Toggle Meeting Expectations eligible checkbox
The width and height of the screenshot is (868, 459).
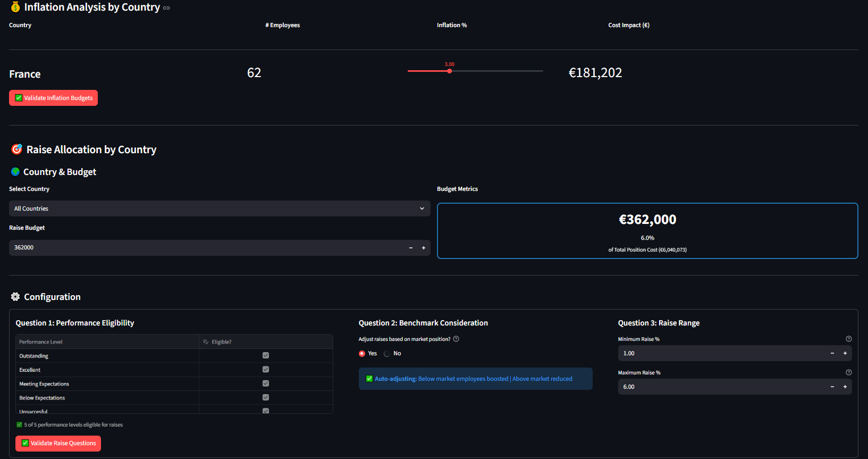click(x=266, y=383)
